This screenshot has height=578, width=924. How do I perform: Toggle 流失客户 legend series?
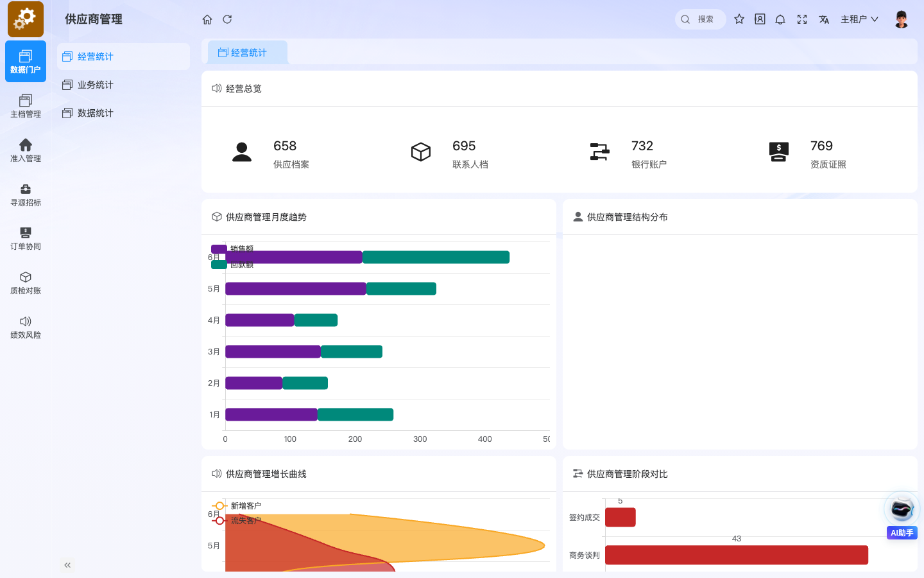coord(236,520)
